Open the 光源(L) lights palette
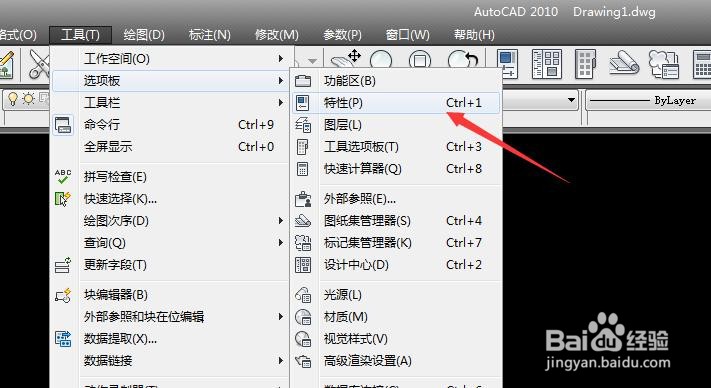Screen dimensions: 711x388 tap(395, 295)
